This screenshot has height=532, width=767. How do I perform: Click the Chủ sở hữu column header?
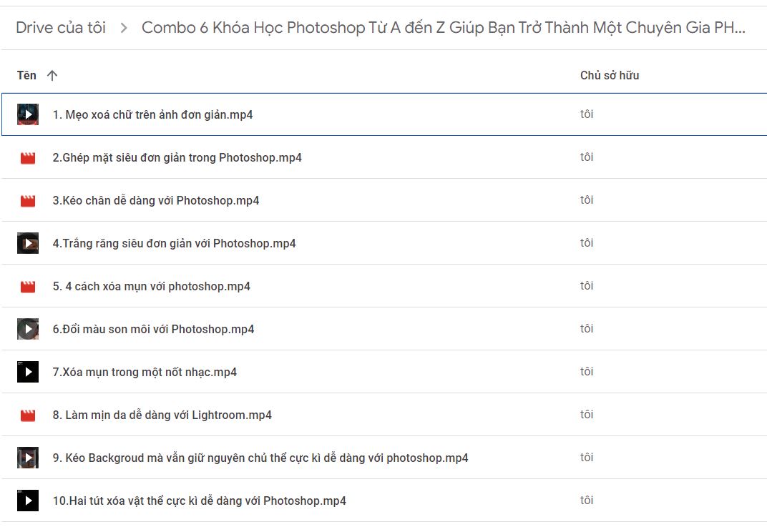click(x=610, y=75)
